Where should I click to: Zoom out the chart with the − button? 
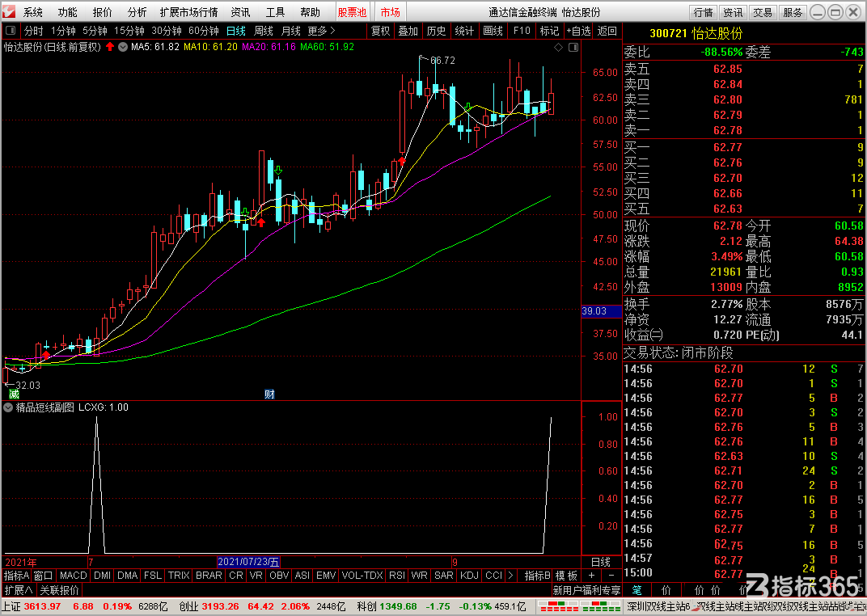611,576
